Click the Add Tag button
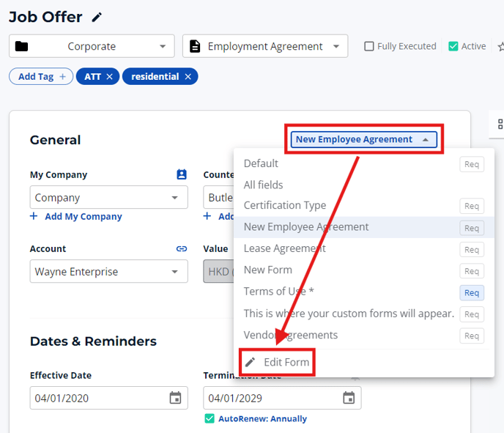The image size is (504, 433). coord(41,77)
